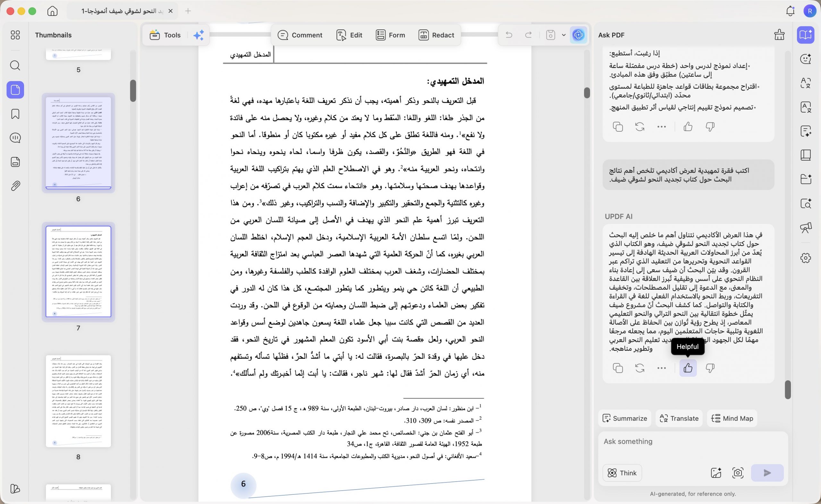Open the gift icon in Ask PDF header

pos(779,35)
